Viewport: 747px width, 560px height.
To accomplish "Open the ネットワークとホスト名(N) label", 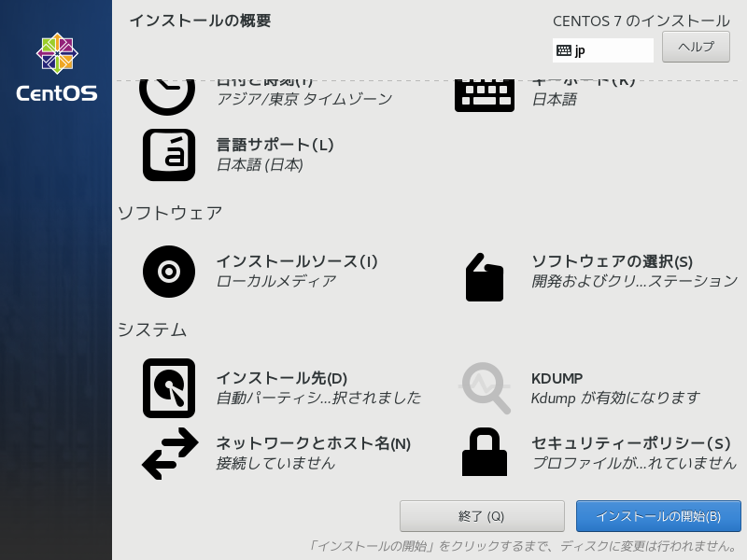I will pyautogui.click(x=314, y=442).
